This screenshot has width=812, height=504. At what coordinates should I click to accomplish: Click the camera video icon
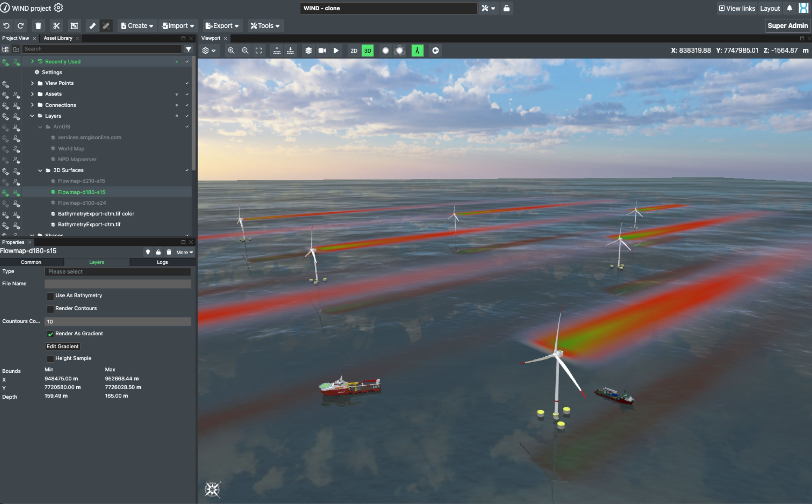(x=322, y=51)
